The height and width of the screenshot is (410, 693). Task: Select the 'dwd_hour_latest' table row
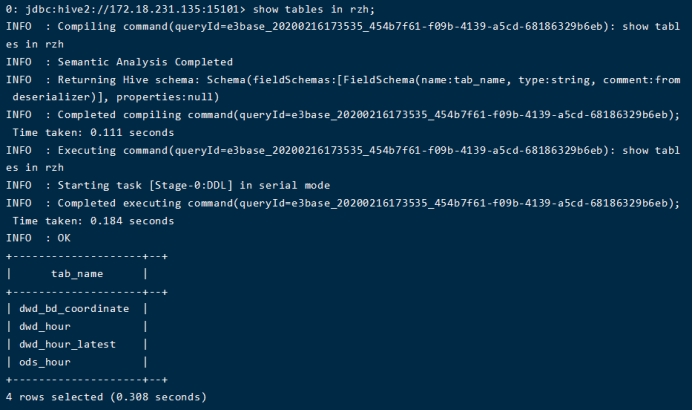[67, 344]
